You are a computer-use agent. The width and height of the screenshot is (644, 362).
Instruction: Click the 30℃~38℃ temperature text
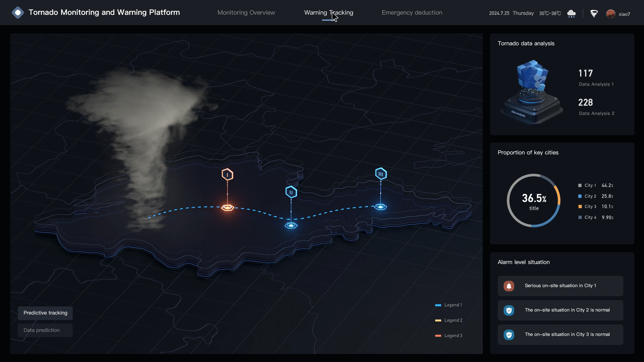[x=550, y=13]
